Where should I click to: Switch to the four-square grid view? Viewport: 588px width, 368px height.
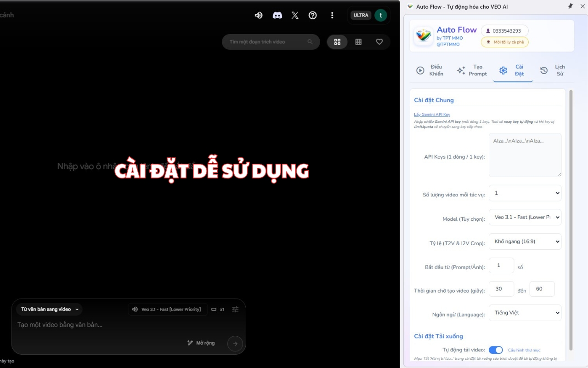(337, 42)
